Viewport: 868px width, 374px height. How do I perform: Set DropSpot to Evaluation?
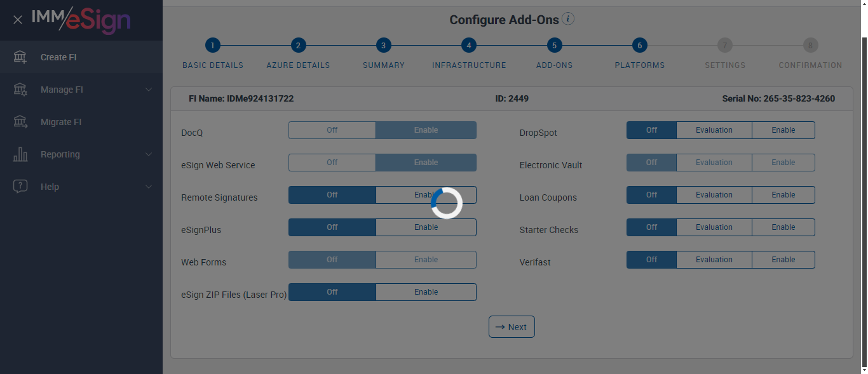coord(714,130)
